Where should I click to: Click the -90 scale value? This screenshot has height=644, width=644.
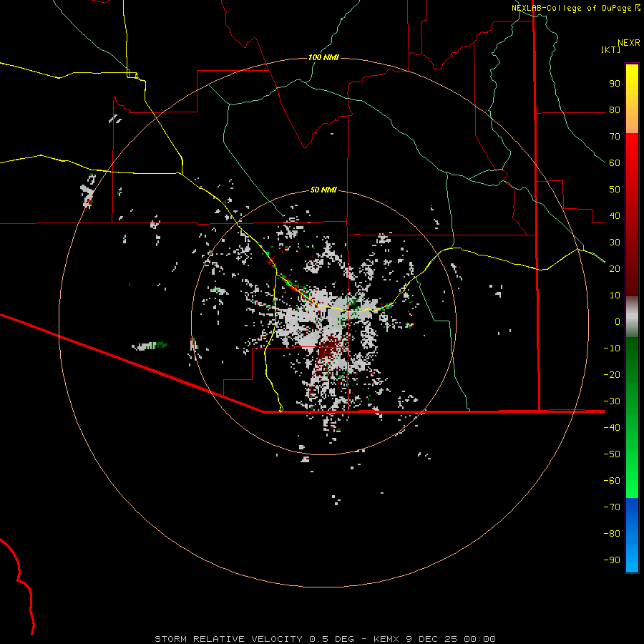(x=612, y=560)
